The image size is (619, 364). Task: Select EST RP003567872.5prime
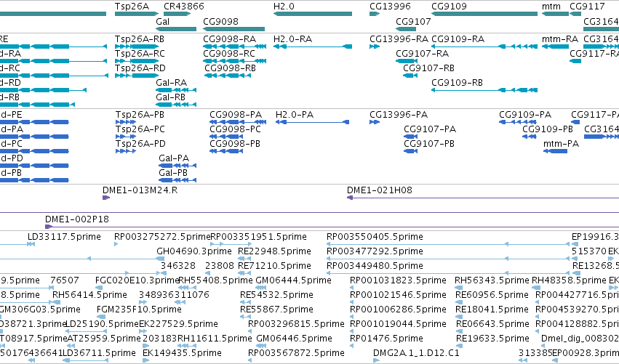click(x=296, y=353)
